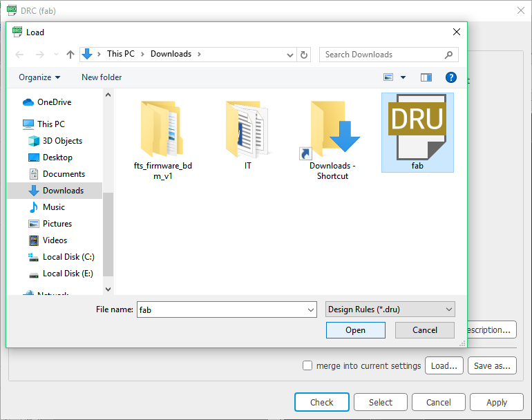Expand the File name dropdown list

coord(310,309)
